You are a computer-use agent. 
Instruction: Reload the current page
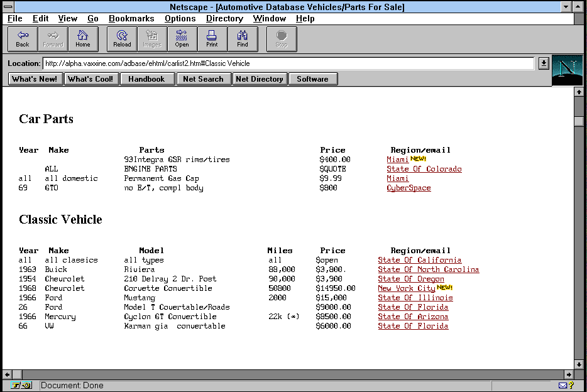[x=122, y=39]
